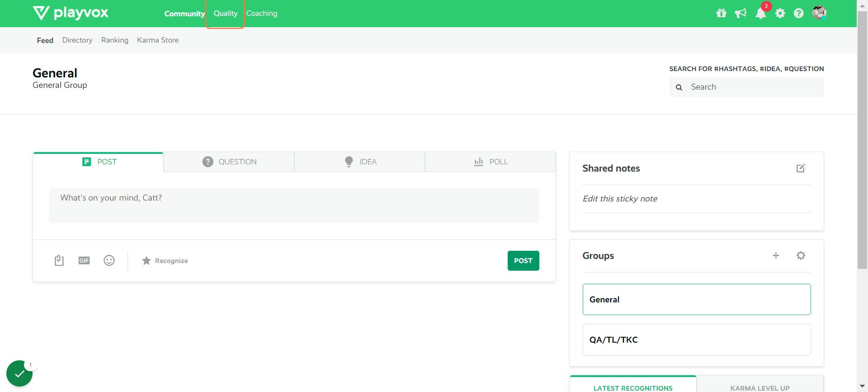The height and width of the screenshot is (392, 868).
Task: Attach a file to the post
Action: click(x=59, y=260)
